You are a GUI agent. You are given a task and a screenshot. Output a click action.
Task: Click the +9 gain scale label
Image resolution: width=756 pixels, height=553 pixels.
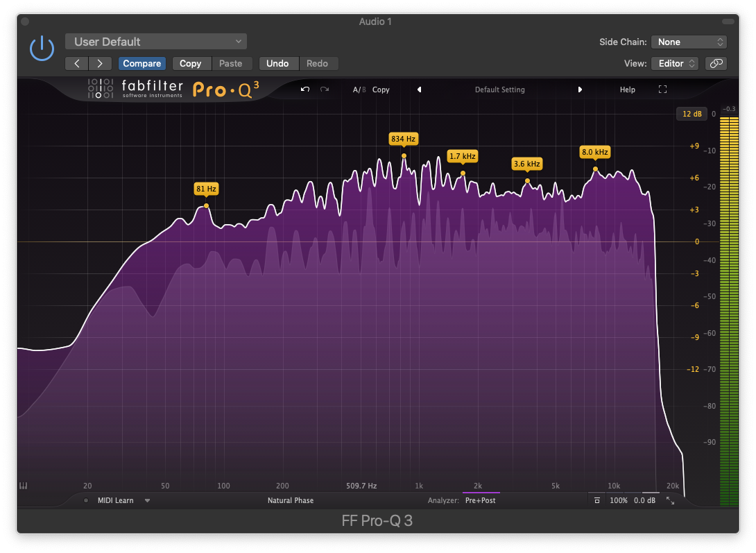[x=694, y=146]
